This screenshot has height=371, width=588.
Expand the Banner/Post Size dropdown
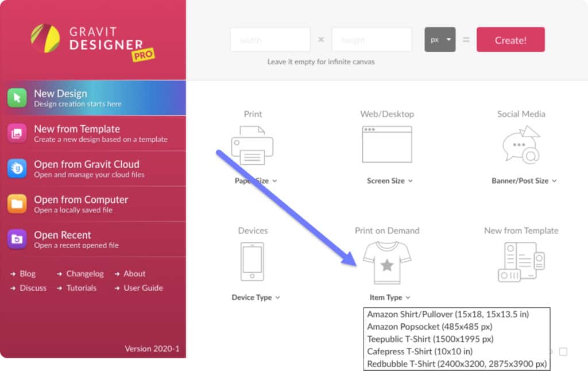524,181
